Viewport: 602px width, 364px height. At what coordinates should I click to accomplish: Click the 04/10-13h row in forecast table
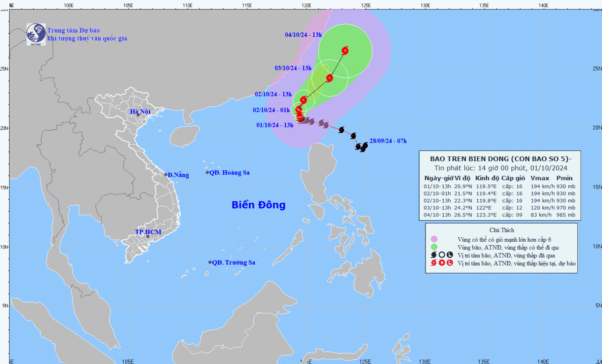tap(499, 215)
